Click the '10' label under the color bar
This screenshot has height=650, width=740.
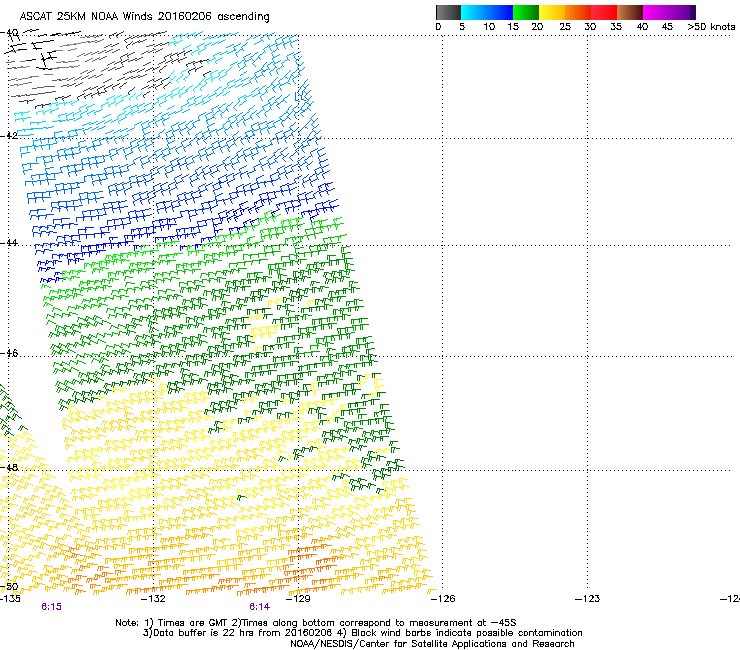click(489, 27)
